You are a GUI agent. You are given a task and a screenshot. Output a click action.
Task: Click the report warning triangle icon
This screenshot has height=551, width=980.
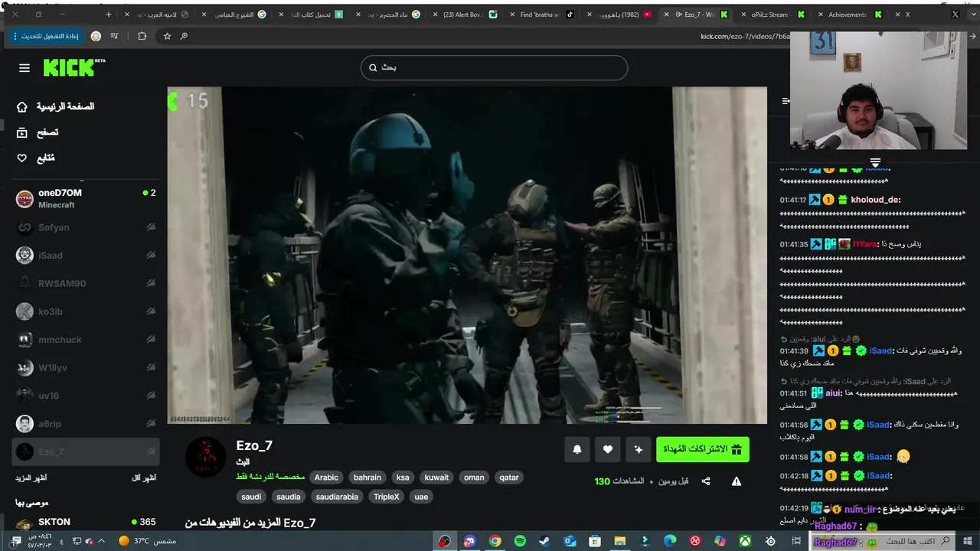(737, 481)
